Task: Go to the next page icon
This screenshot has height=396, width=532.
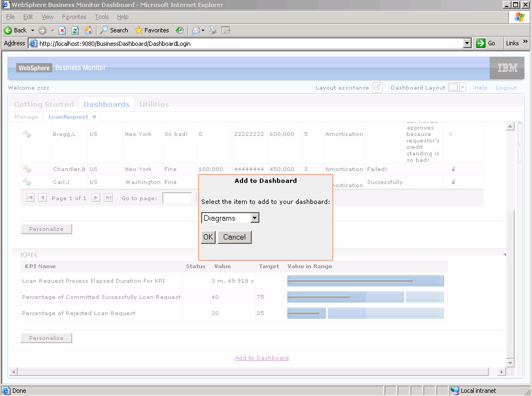Action: (x=96, y=197)
